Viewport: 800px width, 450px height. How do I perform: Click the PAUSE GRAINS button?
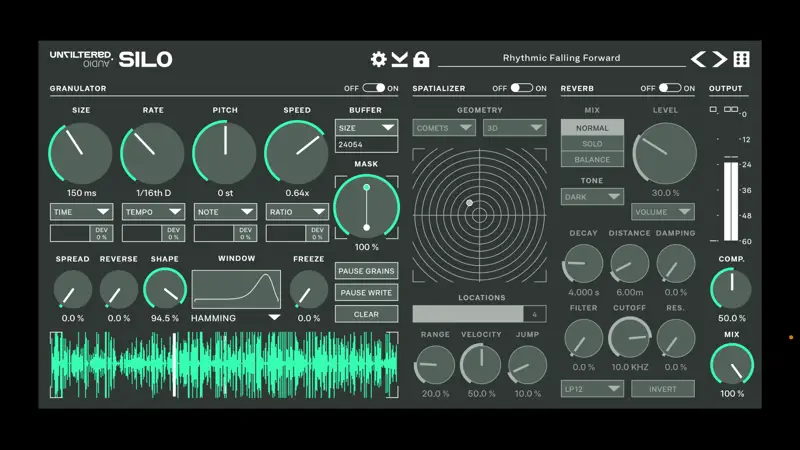(366, 271)
